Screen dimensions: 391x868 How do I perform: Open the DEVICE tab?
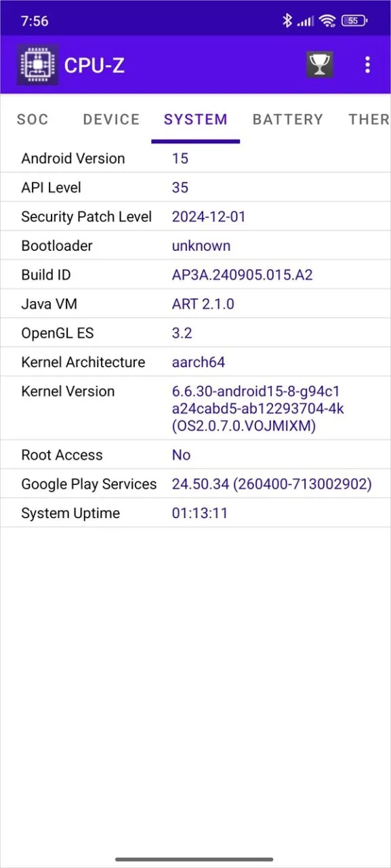(x=110, y=119)
